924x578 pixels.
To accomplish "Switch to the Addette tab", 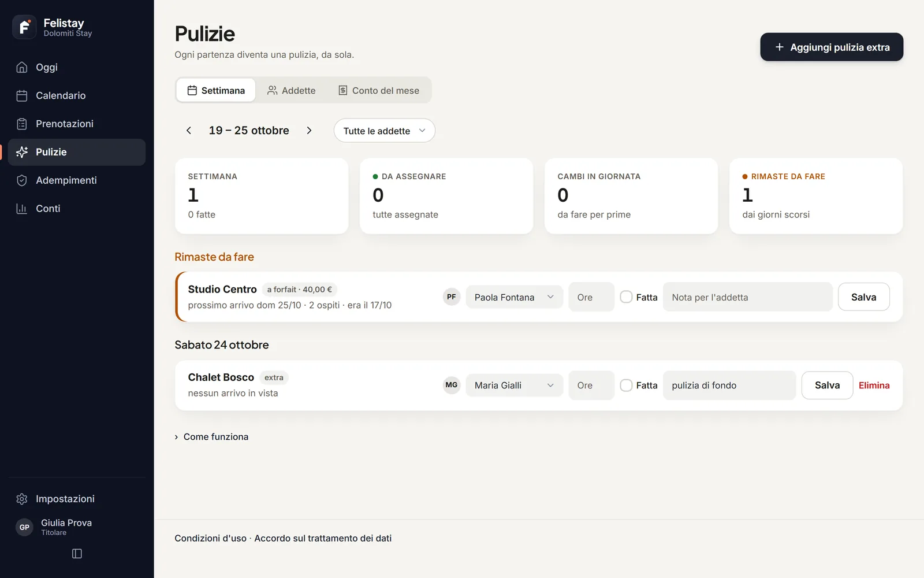I will point(292,90).
